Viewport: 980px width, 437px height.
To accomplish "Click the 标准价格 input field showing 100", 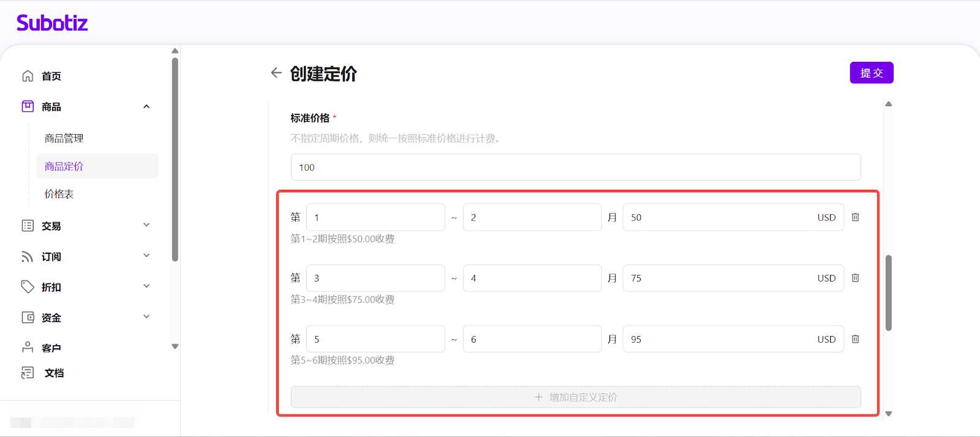I will [x=576, y=167].
